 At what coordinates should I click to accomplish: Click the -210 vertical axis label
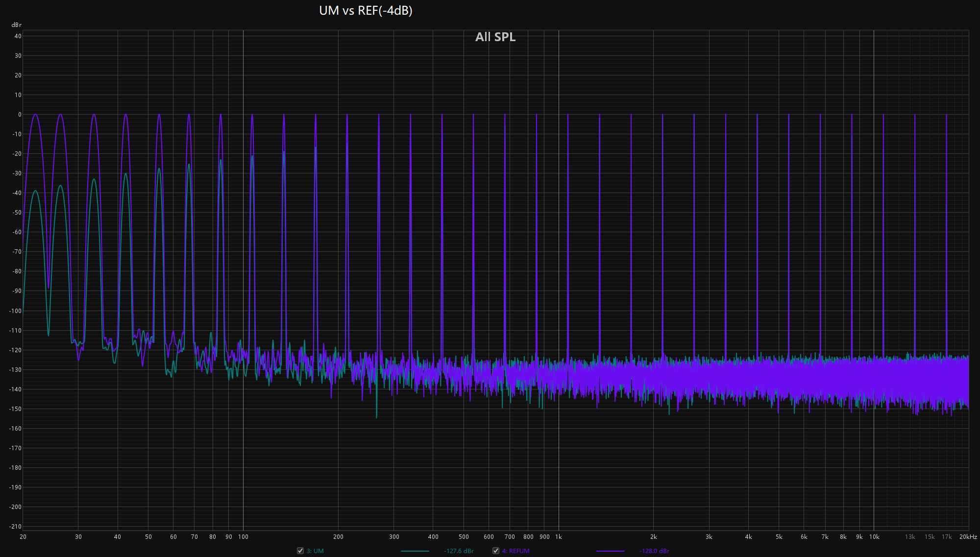[x=16, y=527]
